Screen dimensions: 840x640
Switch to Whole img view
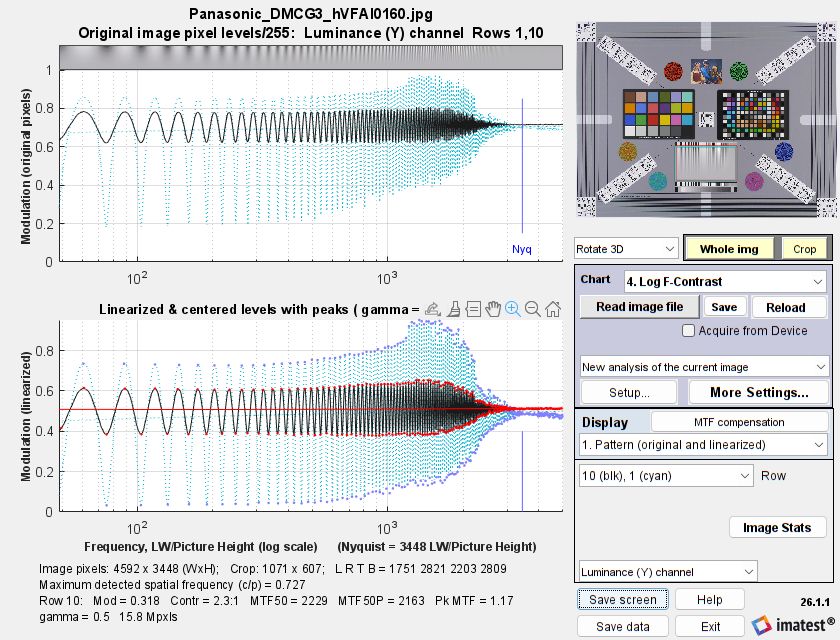point(729,249)
